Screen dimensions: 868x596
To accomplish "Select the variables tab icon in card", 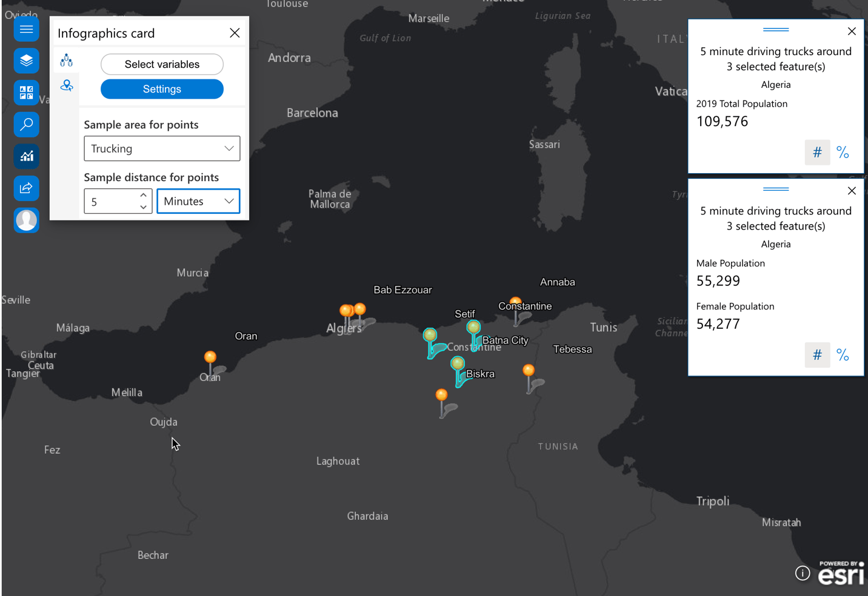I will click(67, 60).
